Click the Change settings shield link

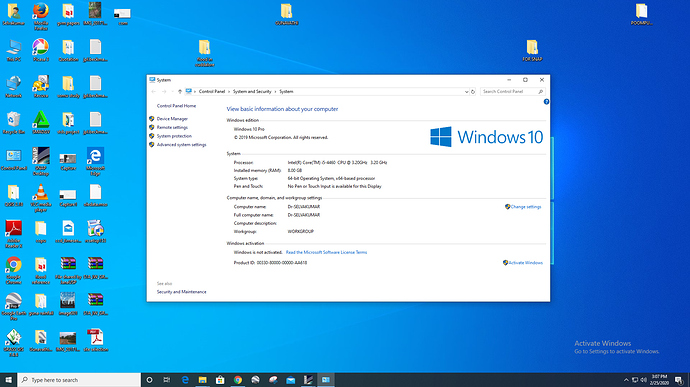(523, 206)
